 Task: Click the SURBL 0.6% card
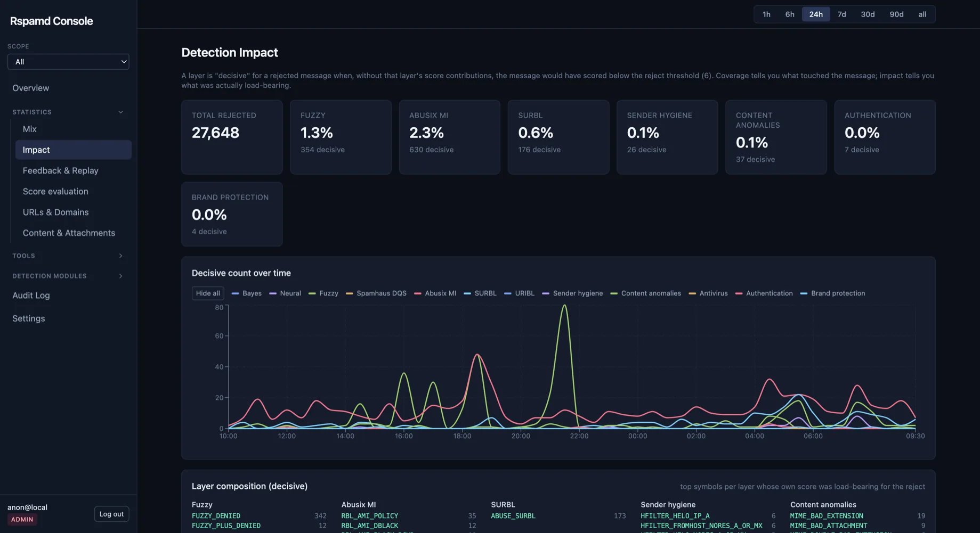[558, 137]
